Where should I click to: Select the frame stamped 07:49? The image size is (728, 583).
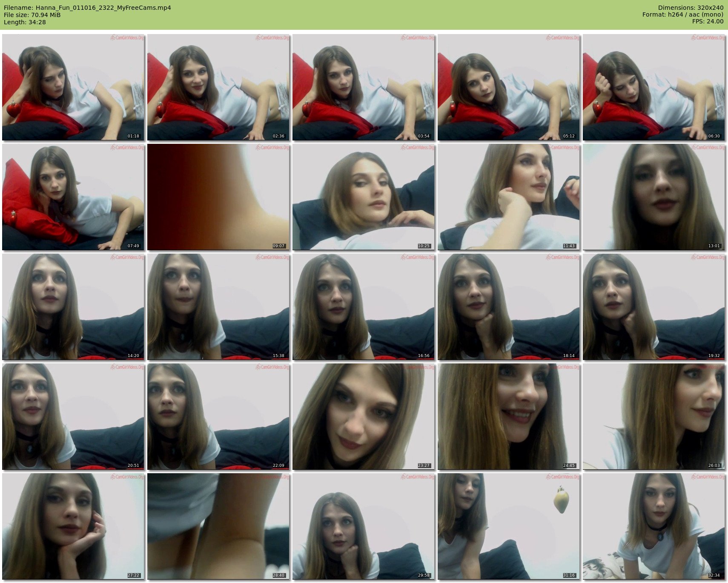point(73,197)
